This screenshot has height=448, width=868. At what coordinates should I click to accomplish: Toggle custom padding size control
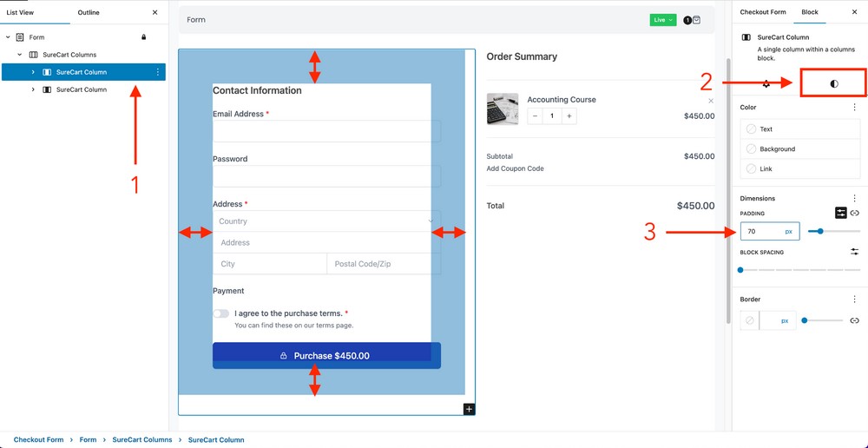pos(841,213)
